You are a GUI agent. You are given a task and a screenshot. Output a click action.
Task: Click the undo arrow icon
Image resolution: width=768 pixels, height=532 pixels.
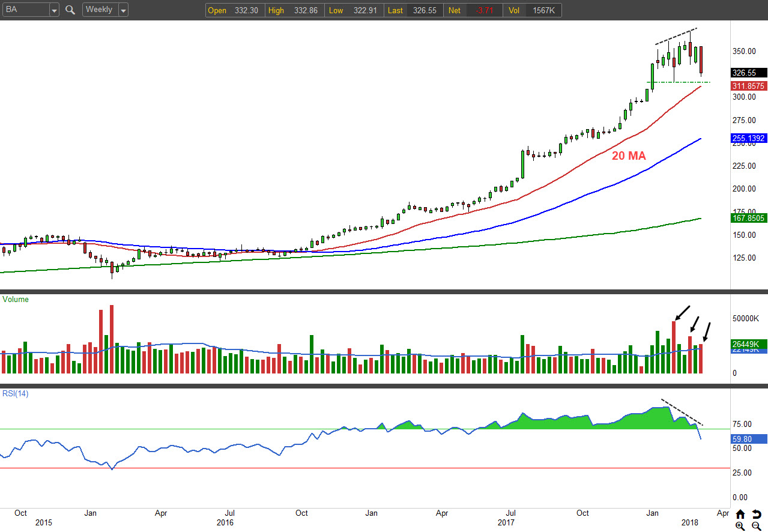point(757,514)
